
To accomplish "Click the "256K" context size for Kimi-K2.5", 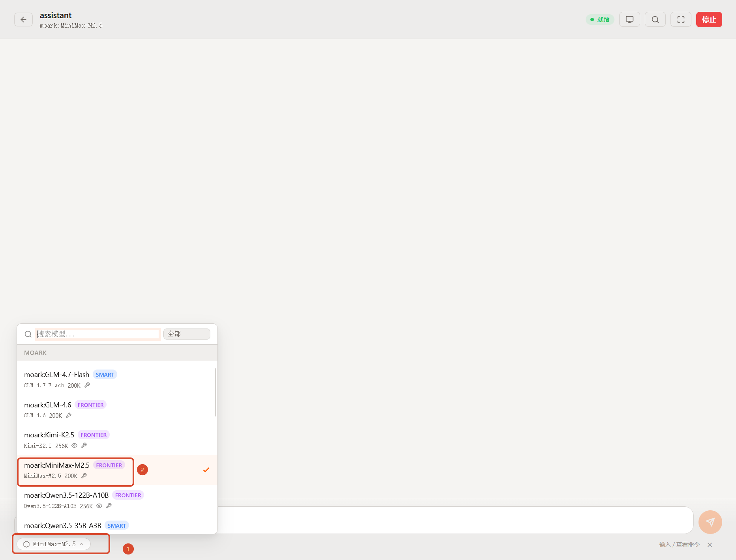I will tap(62, 446).
